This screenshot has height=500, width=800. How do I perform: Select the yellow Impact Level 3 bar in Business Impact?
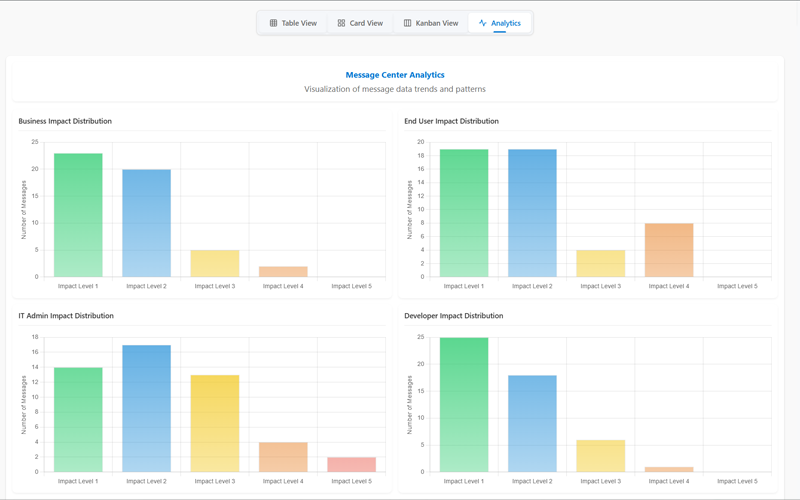(x=215, y=263)
